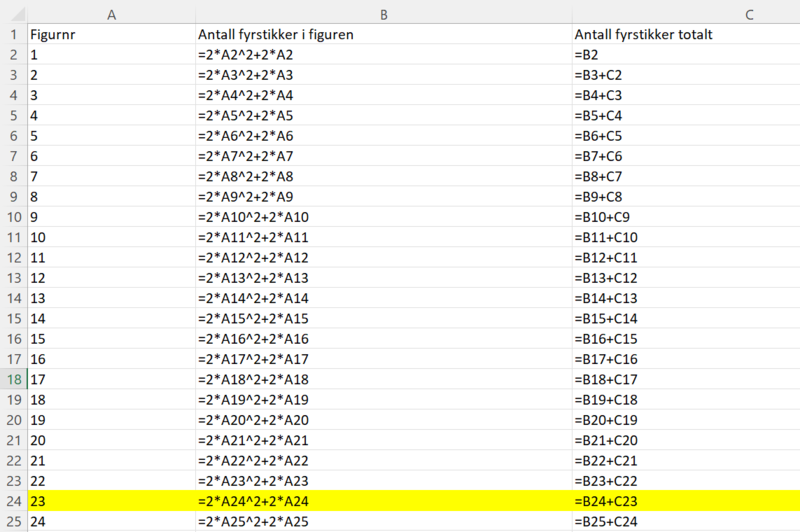Select cell with formula =2*A20^2+2*A20

pos(384,420)
